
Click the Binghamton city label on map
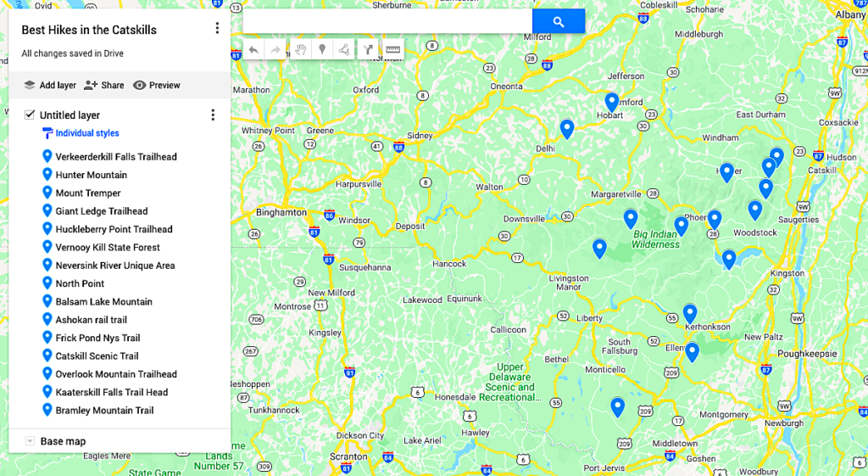(x=281, y=212)
